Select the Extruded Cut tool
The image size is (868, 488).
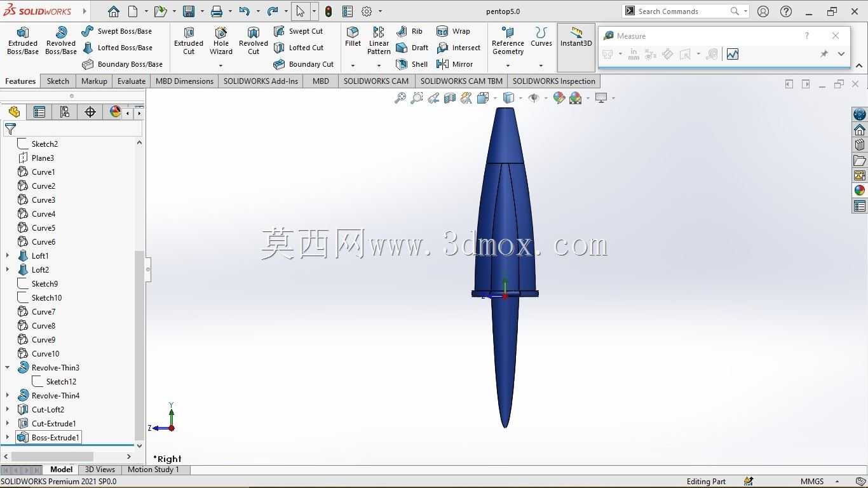pyautogui.click(x=189, y=41)
